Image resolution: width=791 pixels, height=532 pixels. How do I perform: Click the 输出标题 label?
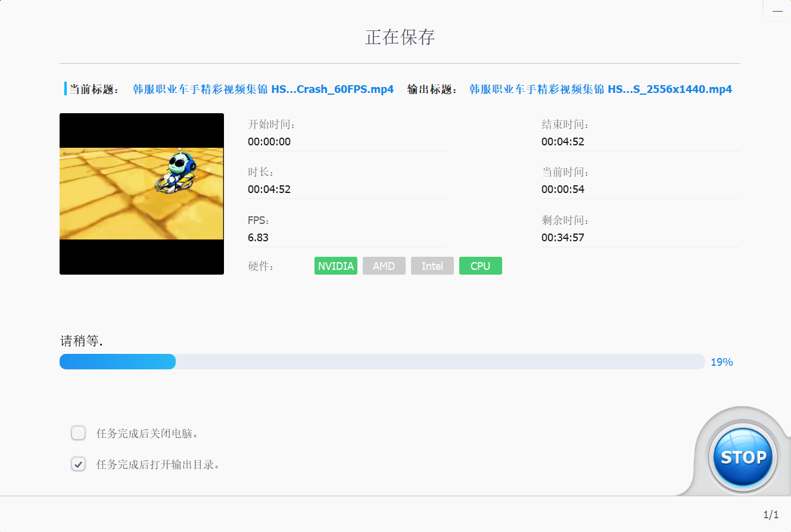(x=432, y=89)
